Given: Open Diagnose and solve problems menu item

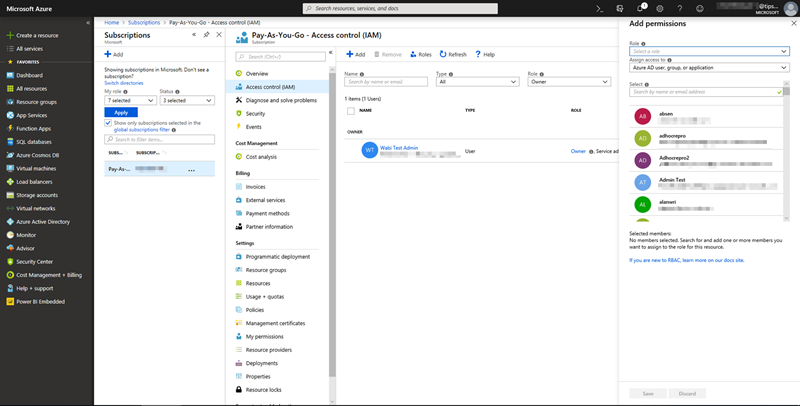Looking at the screenshot, I should pos(281,100).
